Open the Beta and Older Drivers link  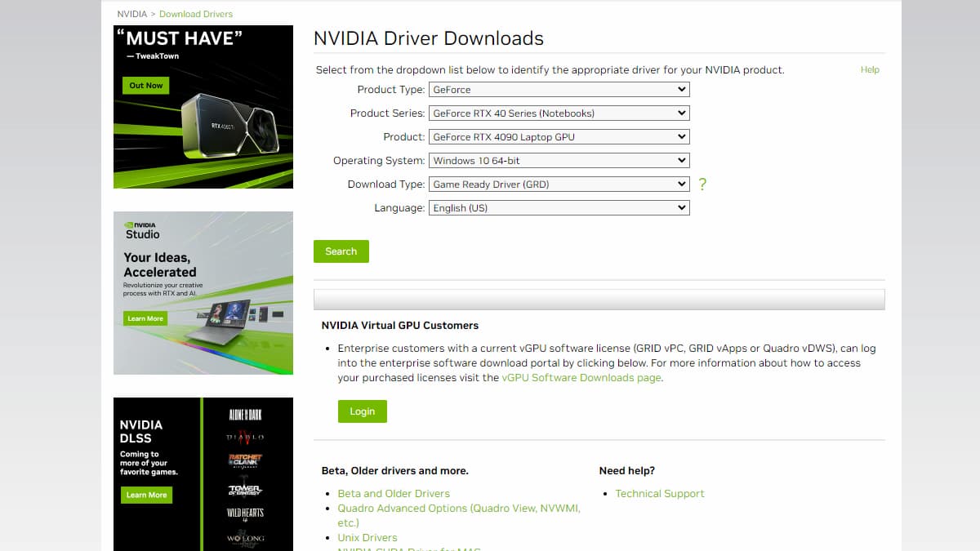pos(394,494)
